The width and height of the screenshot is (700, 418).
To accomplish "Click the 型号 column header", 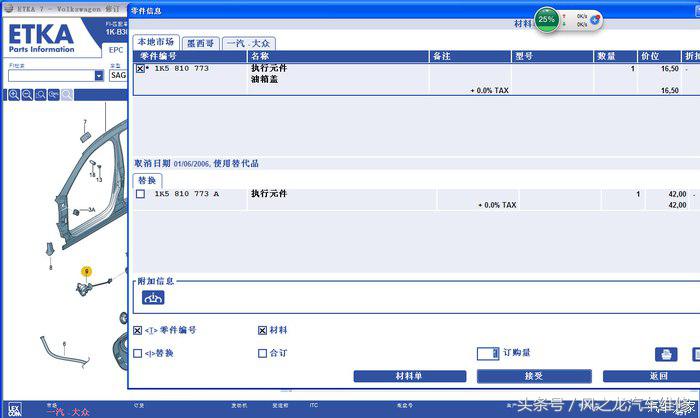I will tap(553, 56).
